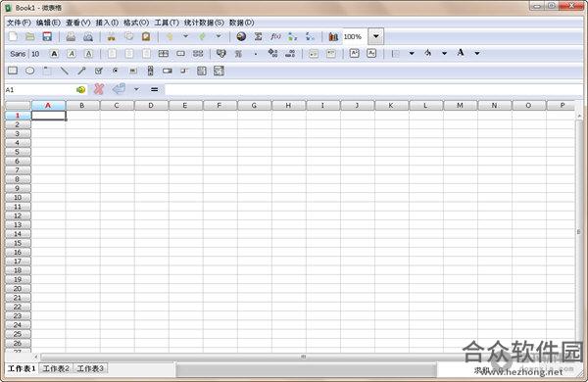This screenshot has width=588, height=382.
Task: Draw an ellipse with the ellipse tool
Action: point(30,71)
